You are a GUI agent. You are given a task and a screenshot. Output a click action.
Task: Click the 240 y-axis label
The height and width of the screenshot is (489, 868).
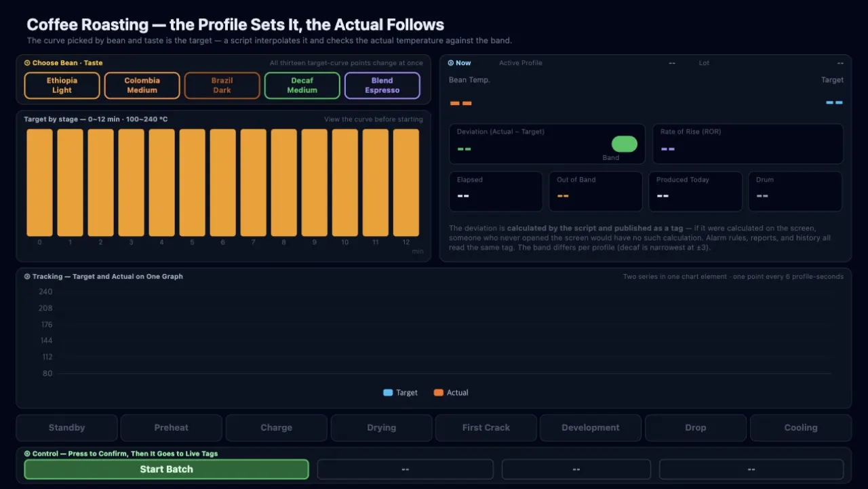click(x=45, y=292)
